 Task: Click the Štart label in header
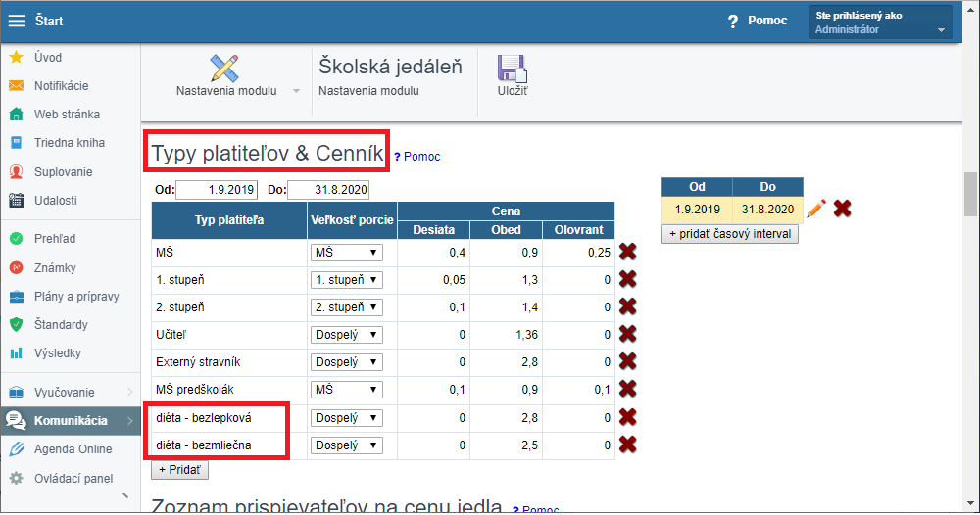pos(49,21)
